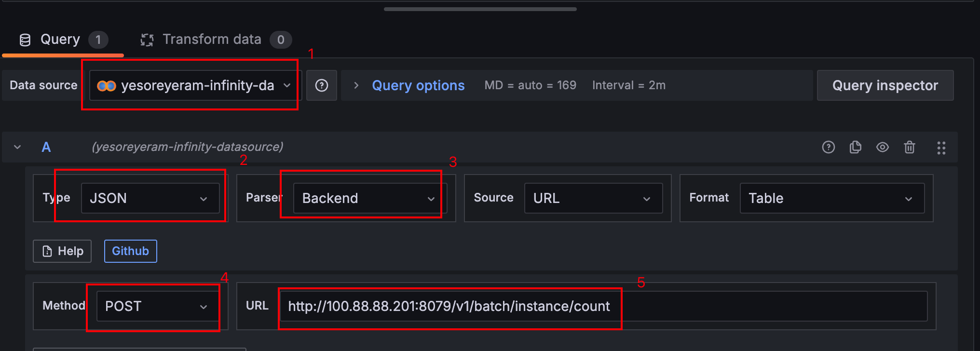Expand Query options section

coord(418,85)
